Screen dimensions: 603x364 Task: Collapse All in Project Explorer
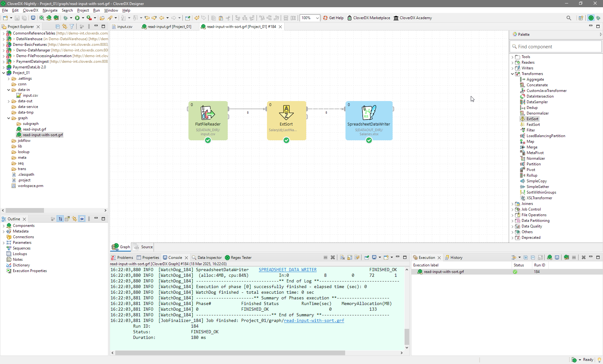point(57,27)
